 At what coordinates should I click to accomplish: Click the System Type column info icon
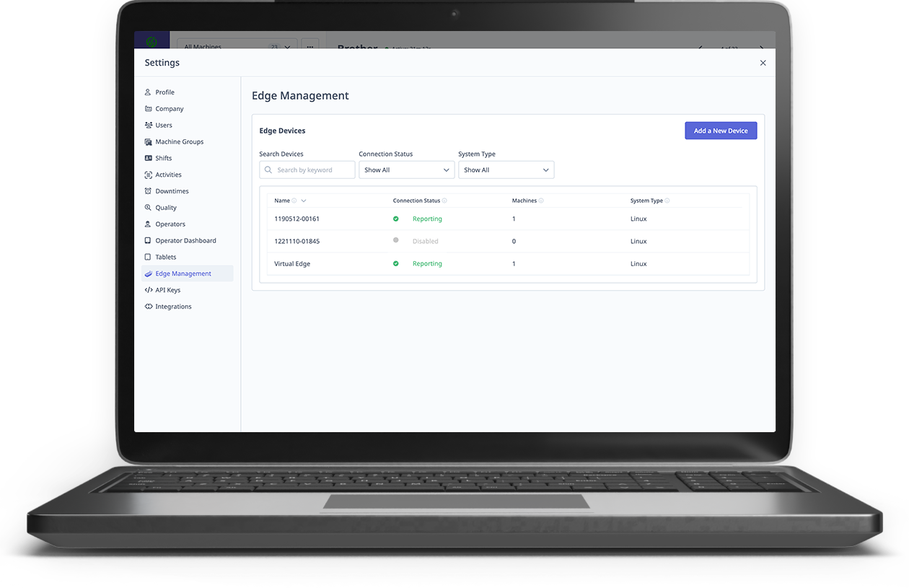(x=667, y=201)
